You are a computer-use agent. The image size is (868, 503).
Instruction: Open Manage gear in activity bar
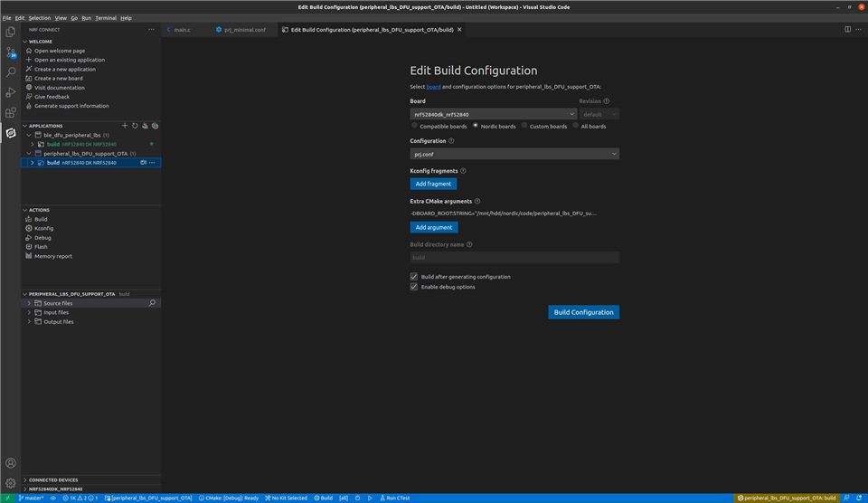[11, 483]
